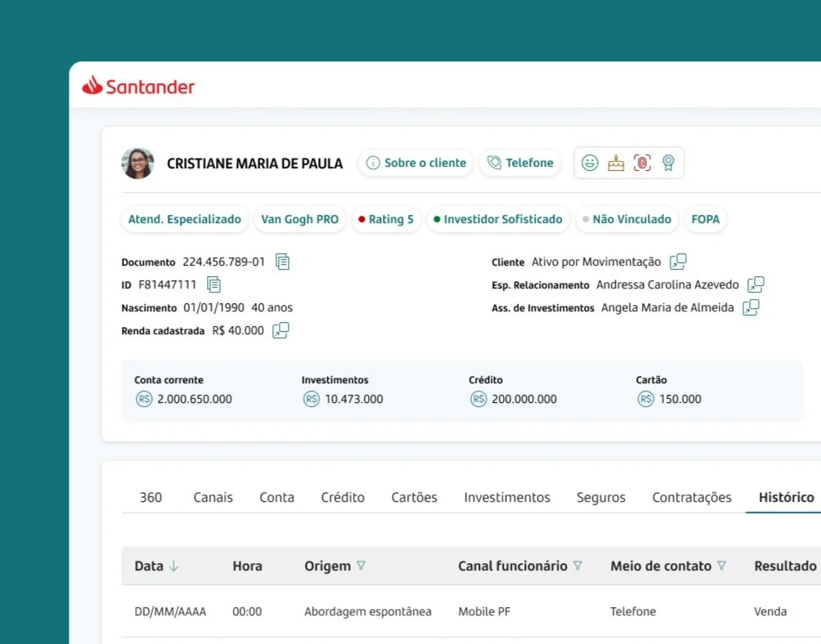Open the Sobre o cliente info button
The width and height of the screenshot is (821, 644).
tap(415, 163)
